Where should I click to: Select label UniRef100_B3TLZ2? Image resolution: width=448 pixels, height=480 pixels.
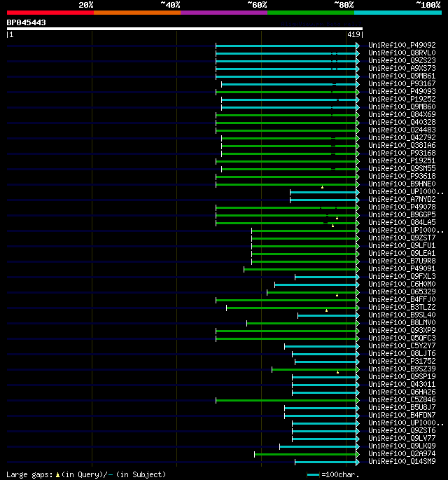(x=402, y=307)
